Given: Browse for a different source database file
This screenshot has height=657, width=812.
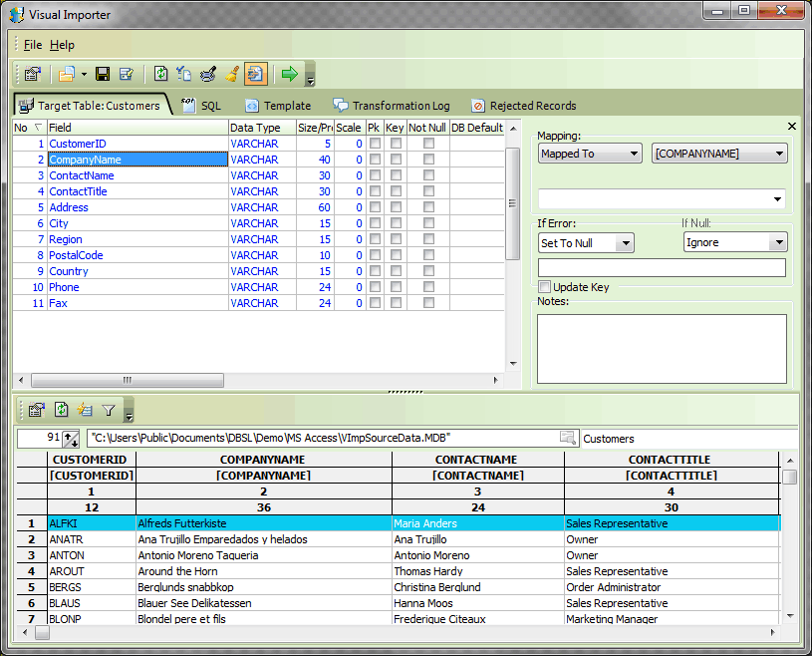Looking at the screenshot, I should pos(568,437).
